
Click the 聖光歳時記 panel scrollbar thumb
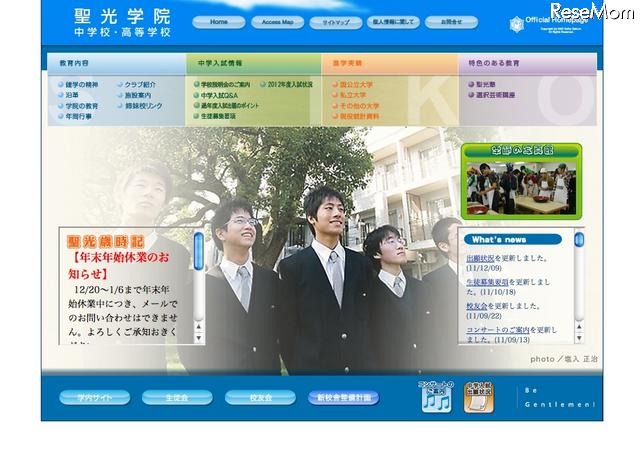tap(198, 252)
